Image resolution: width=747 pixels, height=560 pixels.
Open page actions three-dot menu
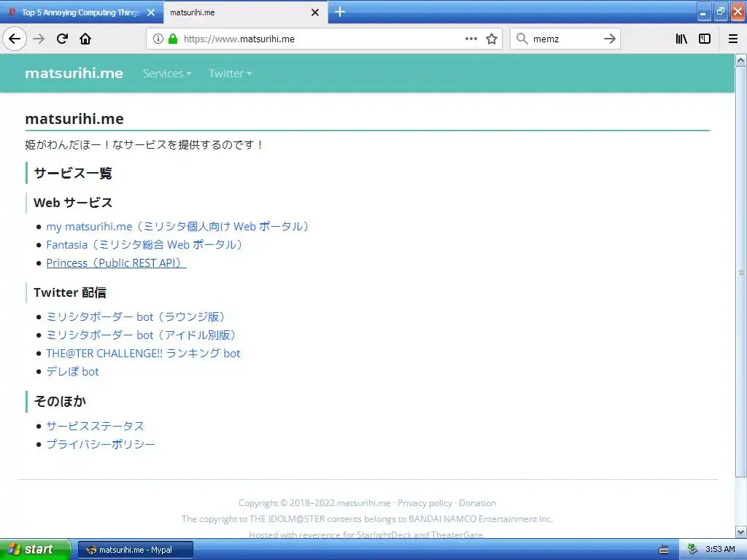(x=471, y=39)
